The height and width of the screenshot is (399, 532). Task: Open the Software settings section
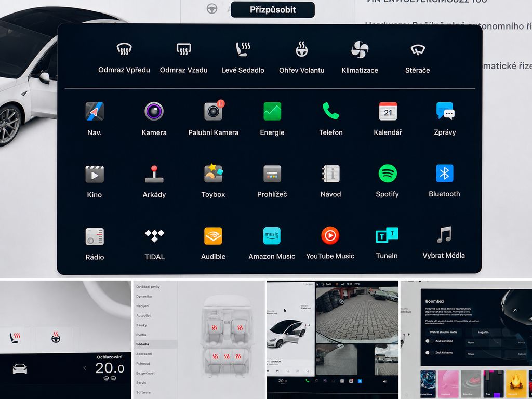(143, 392)
